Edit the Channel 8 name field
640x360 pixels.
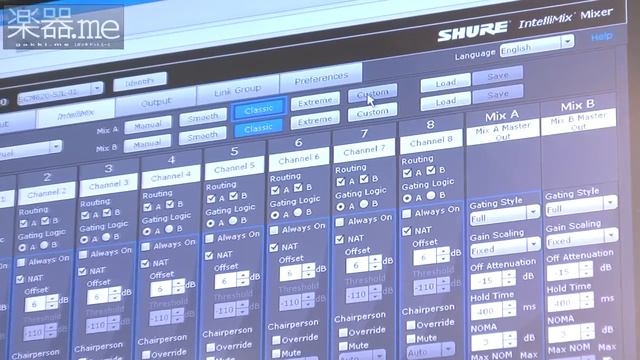click(x=431, y=142)
